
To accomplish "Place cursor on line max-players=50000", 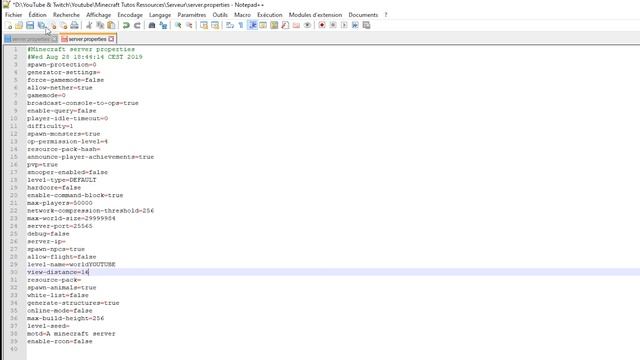I will 60,203.
